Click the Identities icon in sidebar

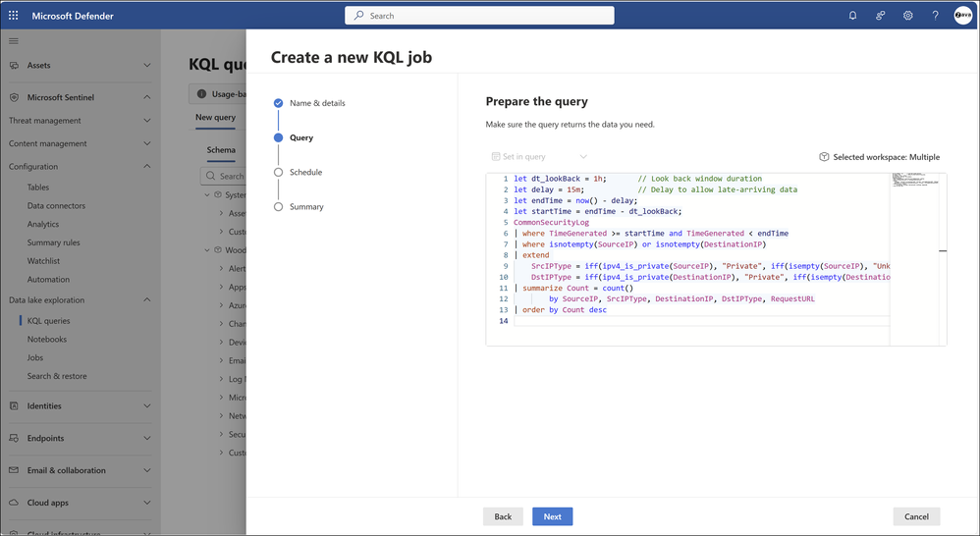pyautogui.click(x=14, y=406)
